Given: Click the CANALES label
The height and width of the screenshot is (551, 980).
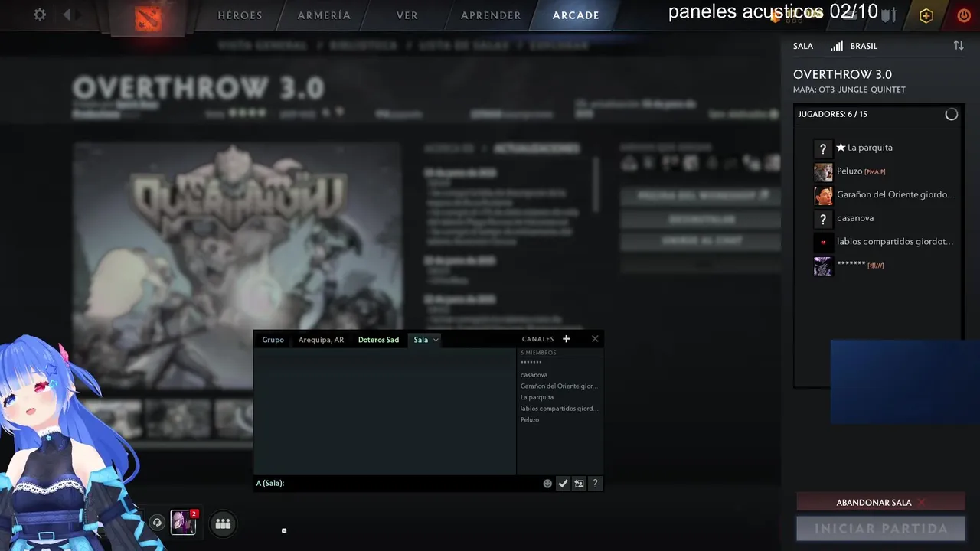Looking at the screenshot, I should coord(537,339).
